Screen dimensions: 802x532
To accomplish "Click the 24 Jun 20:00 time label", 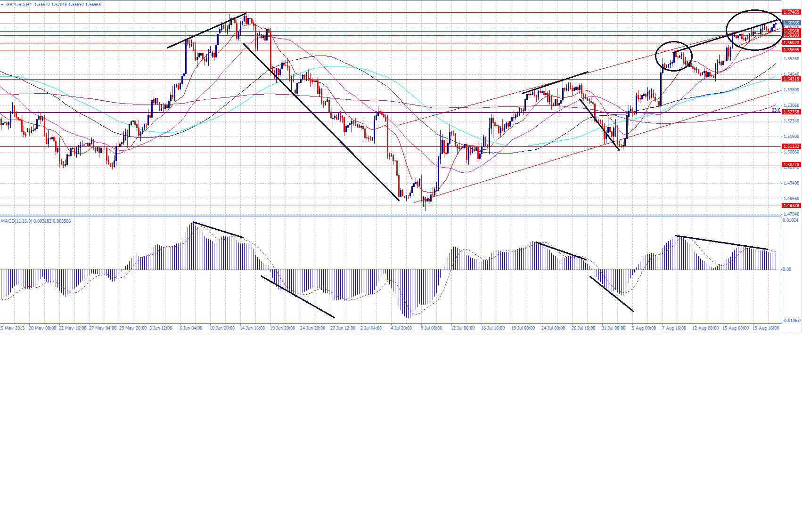I will click(x=313, y=328).
